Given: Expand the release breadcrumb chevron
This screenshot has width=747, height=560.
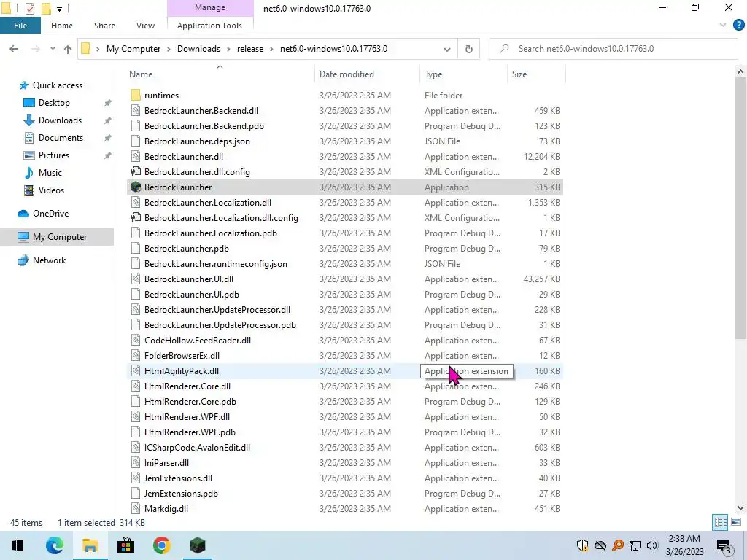Looking at the screenshot, I should coord(271,49).
